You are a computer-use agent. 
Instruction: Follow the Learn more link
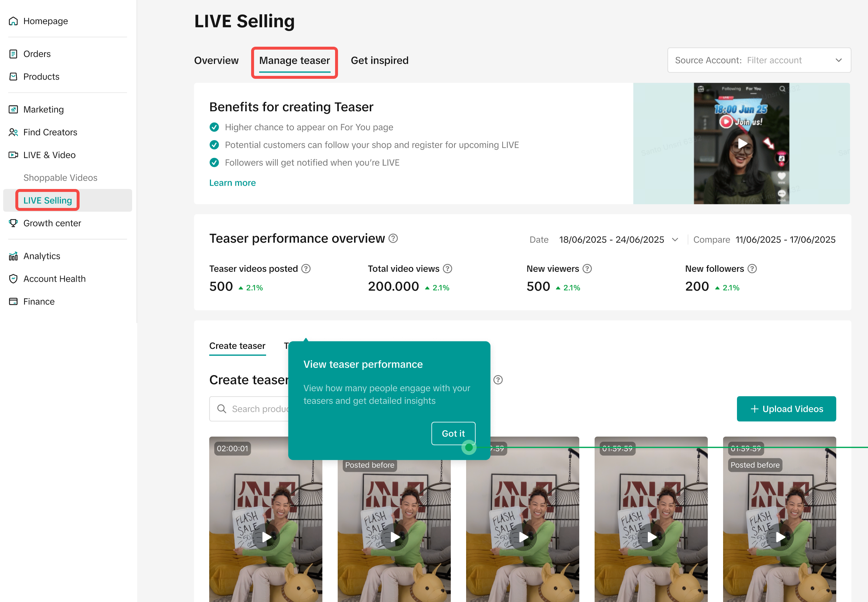(233, 183)
